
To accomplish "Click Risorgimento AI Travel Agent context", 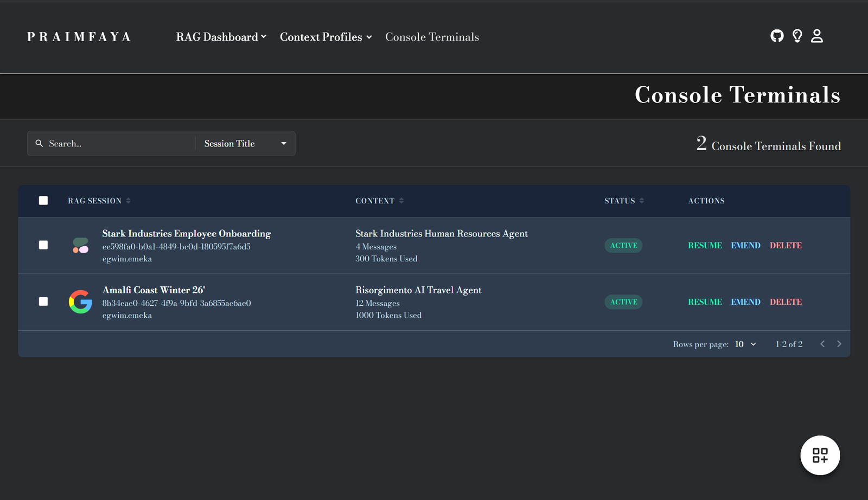I will pyautogui.click(x=418, y=290).
